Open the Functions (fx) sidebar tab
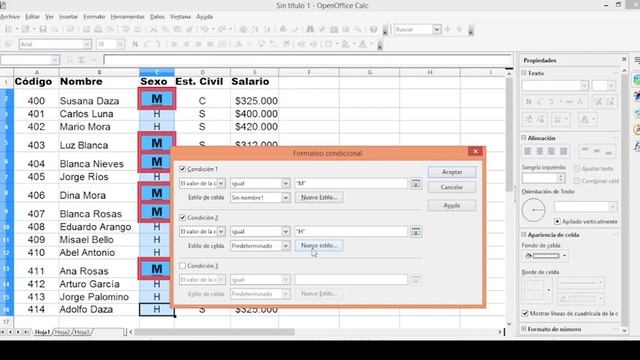640x360 pixels. (x=636, y=146)
